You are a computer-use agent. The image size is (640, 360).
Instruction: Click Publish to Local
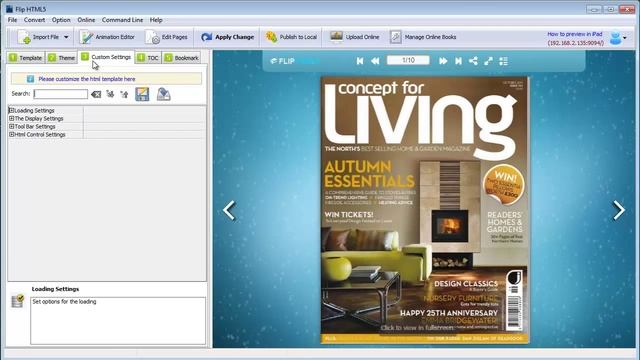pos(291,37)
